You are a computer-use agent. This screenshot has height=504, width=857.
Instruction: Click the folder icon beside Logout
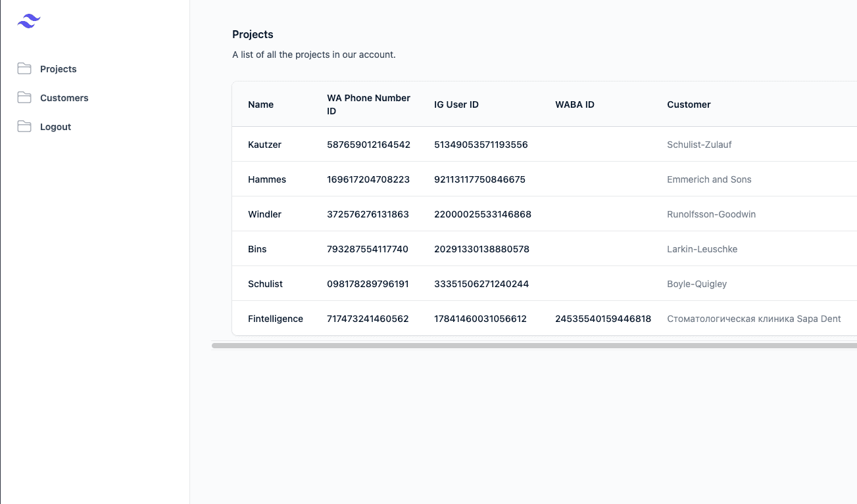(24, 127)
